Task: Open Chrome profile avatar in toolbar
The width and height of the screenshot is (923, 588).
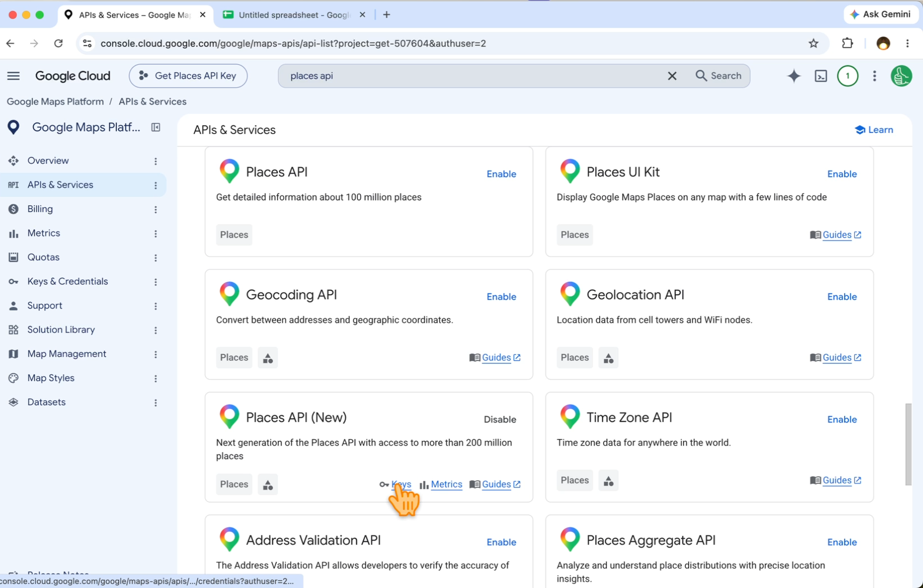Action: (x=883, y=43)
